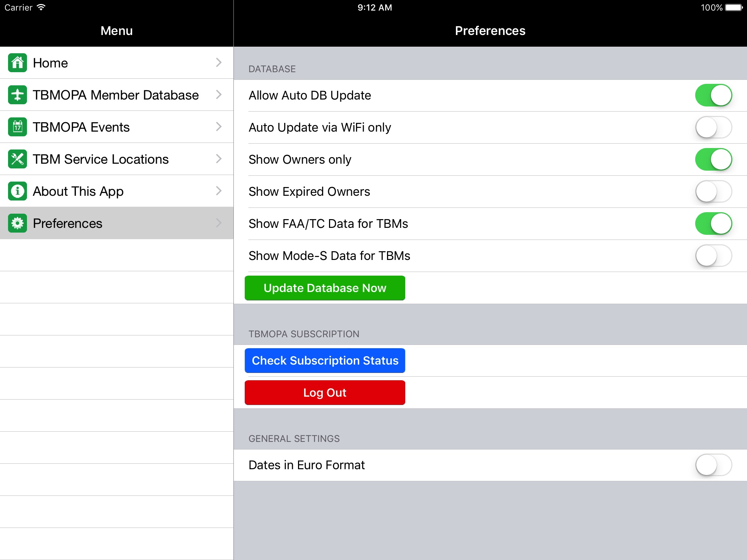Image resolution: width=747 pixels, height=560 pixels.
Task: Tap the Log Out red button
Action: pyautogui.click(x=325, y=392)
